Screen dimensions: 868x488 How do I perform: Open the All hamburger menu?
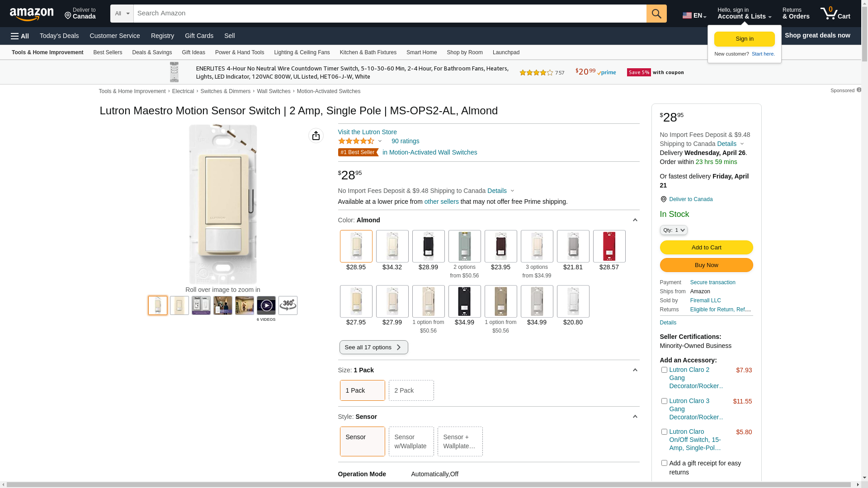(x=20, y=36)
